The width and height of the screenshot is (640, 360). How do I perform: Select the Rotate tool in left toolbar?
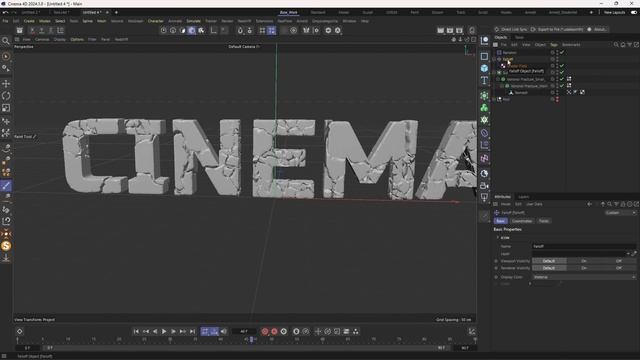[x=6, y=96]
